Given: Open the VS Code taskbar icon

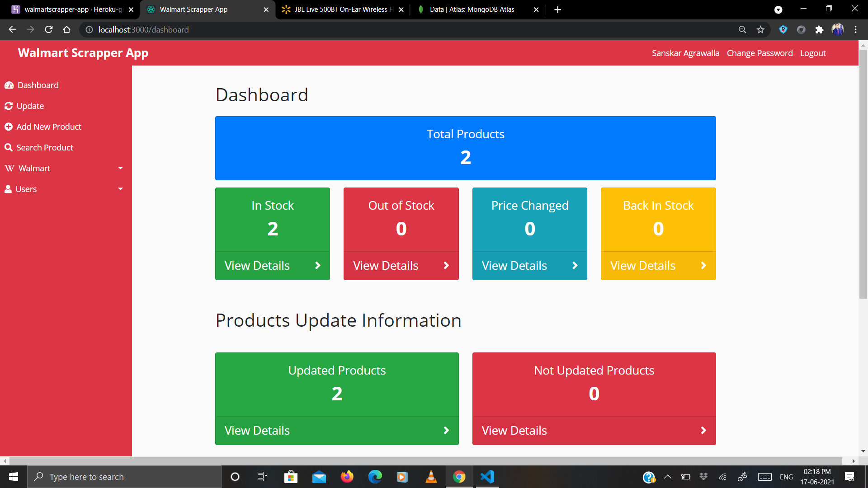Looking at the screenshot, I should (x=487, y=477).
